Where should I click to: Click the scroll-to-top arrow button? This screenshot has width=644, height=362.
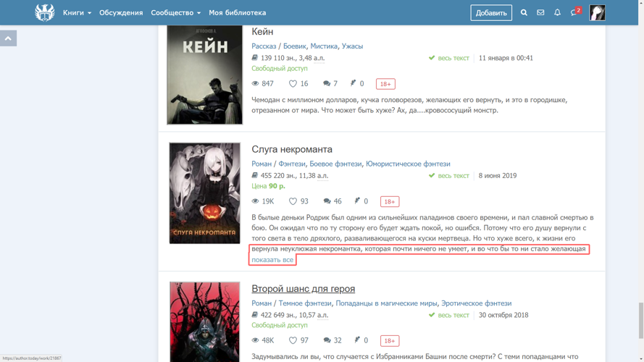8,38
